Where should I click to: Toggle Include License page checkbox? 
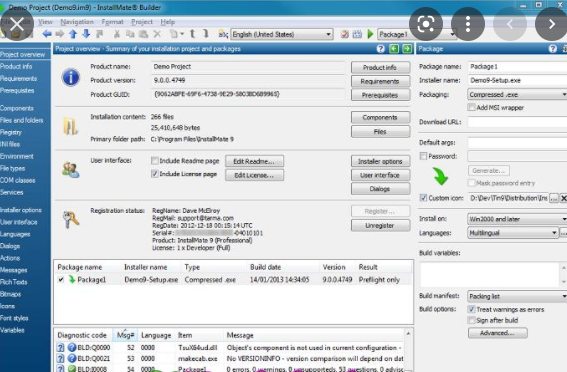[155, 174]
